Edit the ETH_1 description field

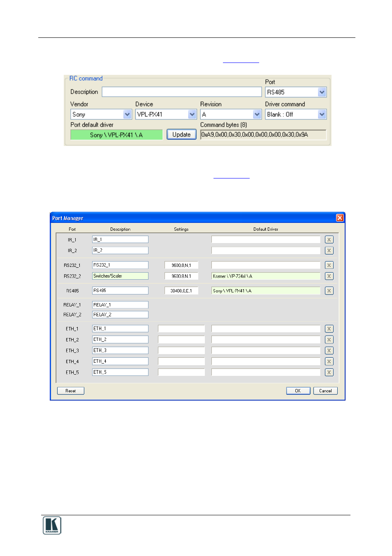tap(120, 329)
